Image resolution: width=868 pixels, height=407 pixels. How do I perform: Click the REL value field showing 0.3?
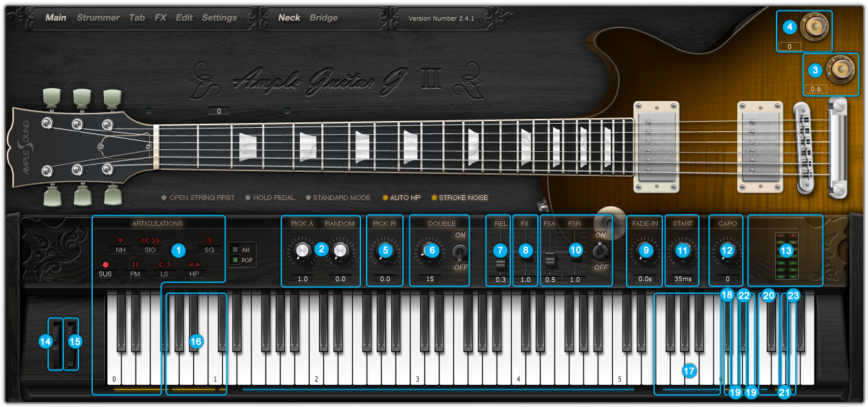[x=500, y=280]
